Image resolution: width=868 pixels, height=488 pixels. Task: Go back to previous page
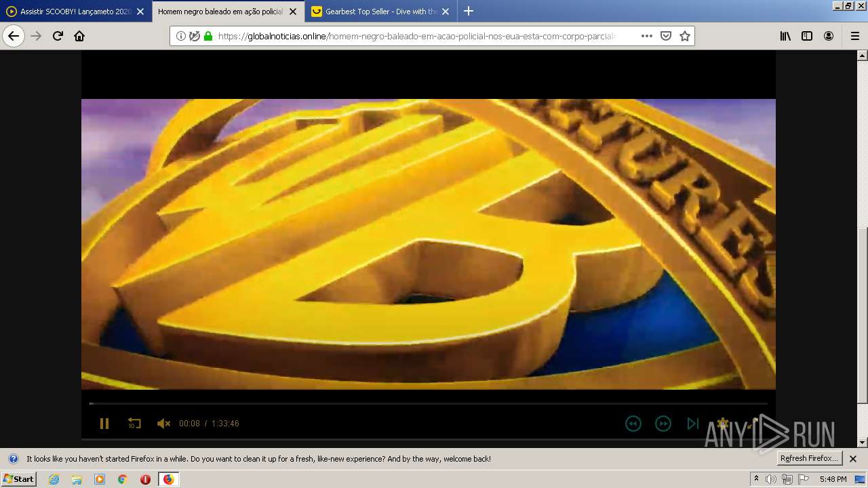pos(14,36)
